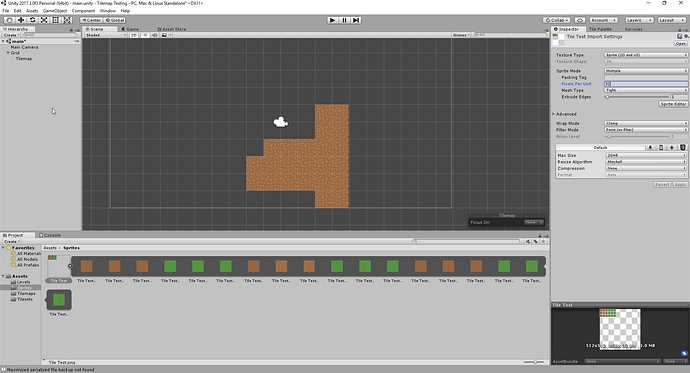Screen dimensions: 690x373
Task: Open the Account dropdown
Action: click(603, 20)
